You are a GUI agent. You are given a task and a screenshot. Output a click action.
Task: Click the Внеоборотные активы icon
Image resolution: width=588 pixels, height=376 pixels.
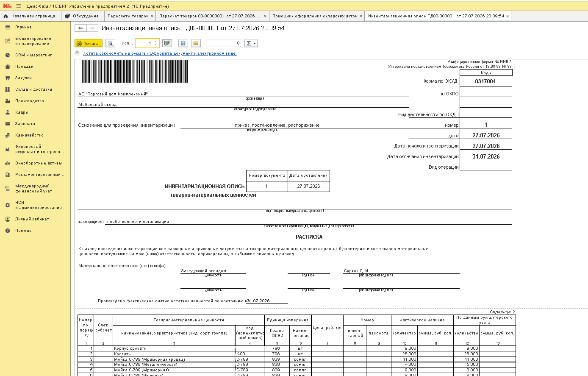(x=7, y=163)
